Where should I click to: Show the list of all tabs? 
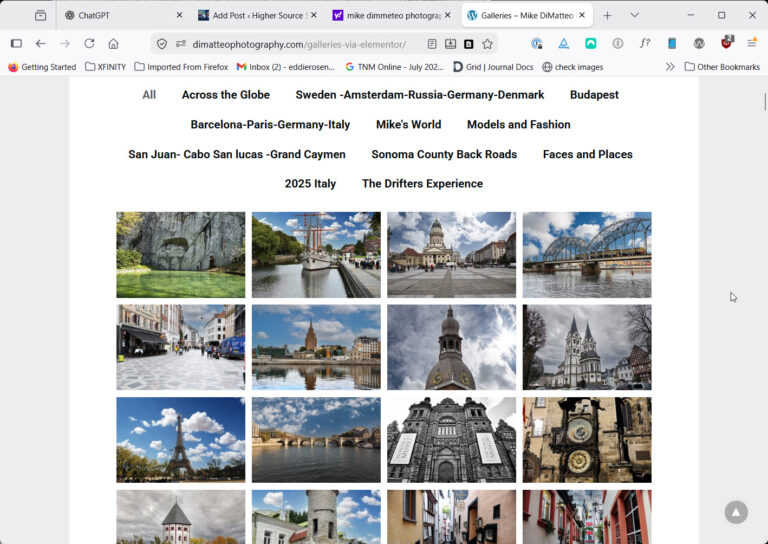tap(635, 16)
